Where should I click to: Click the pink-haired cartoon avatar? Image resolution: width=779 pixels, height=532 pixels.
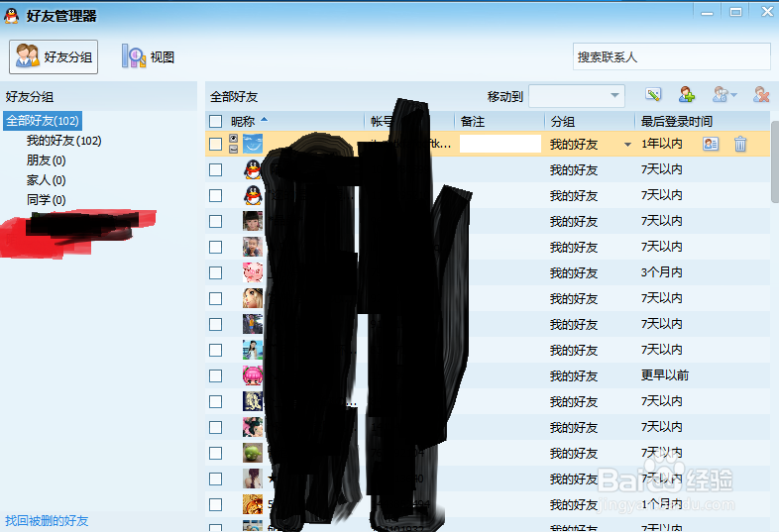point(253,375)
